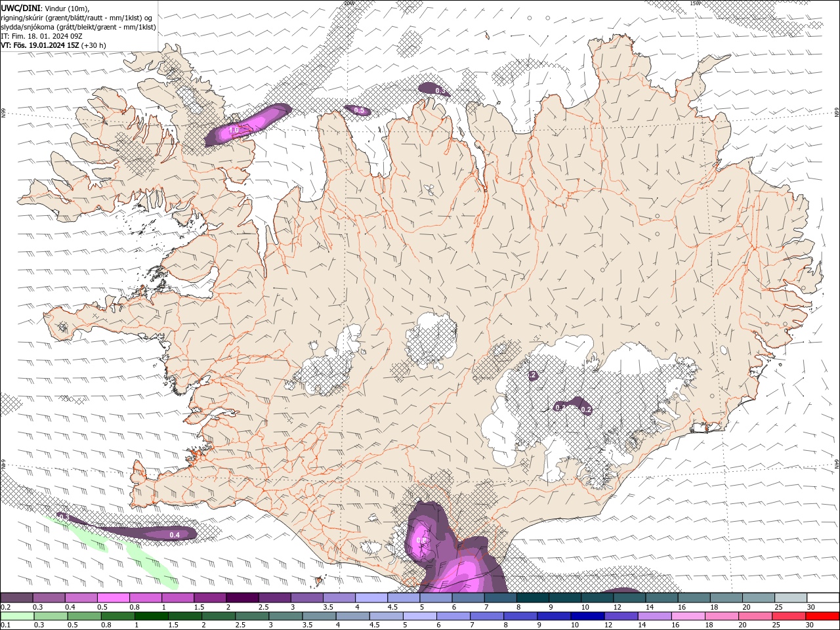840x630 pixels.
Task: Pick the magenta 1.5 swatch, top legend row
Action: [x=210, y=598]
